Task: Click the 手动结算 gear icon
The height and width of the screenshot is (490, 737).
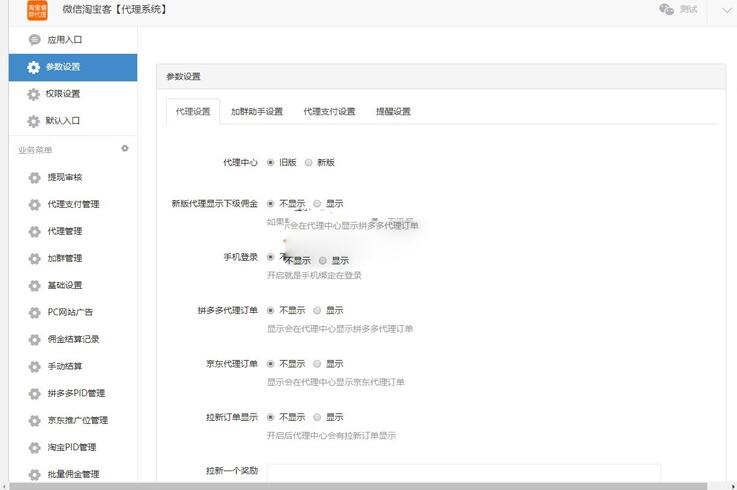Action: pos(34,366)
